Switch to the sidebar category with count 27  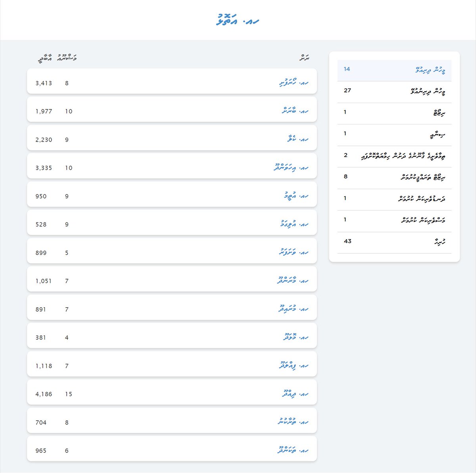point(394,92)
